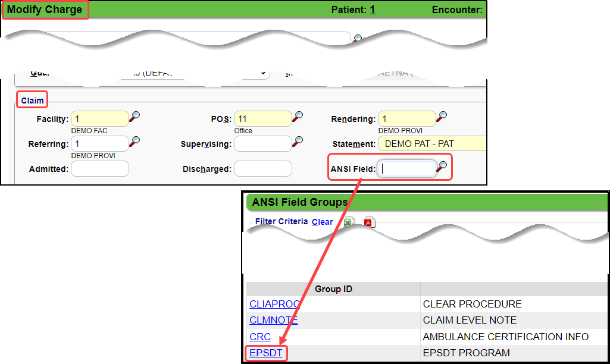Export ANSI Field Groups to Excel
This screenshot has height=364, width=610.
(349, 222)
